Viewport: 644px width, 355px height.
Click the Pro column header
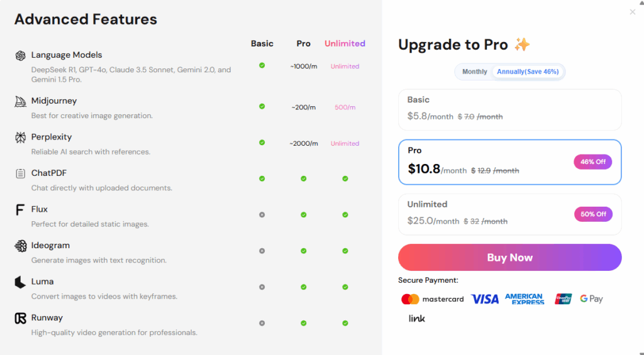point(304,43)
